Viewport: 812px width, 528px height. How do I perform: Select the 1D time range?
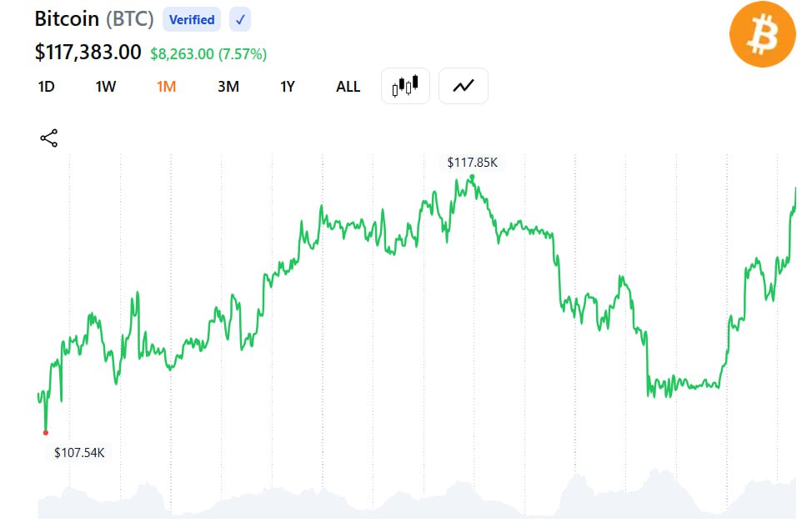(47, 87)
